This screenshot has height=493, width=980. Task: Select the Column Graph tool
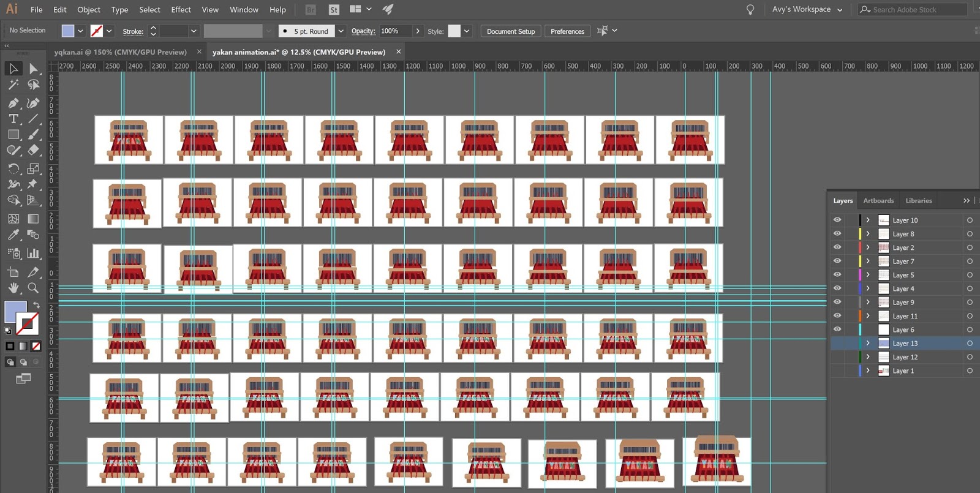pyautogui.click(x=34, y=253)
